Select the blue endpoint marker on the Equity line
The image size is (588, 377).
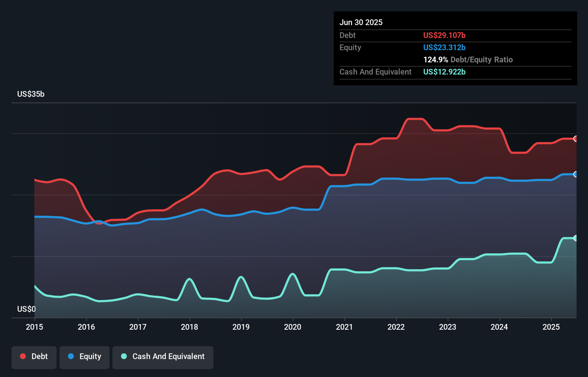click(x=575, y=175)
